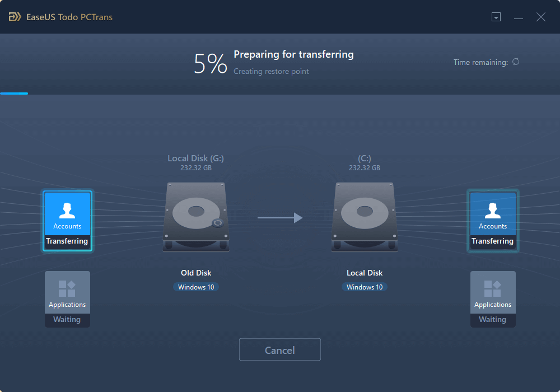The height and width of the screenshot is (392, 560).
Task: Select the right Applications Waiting tile
Action: (493, 299)
